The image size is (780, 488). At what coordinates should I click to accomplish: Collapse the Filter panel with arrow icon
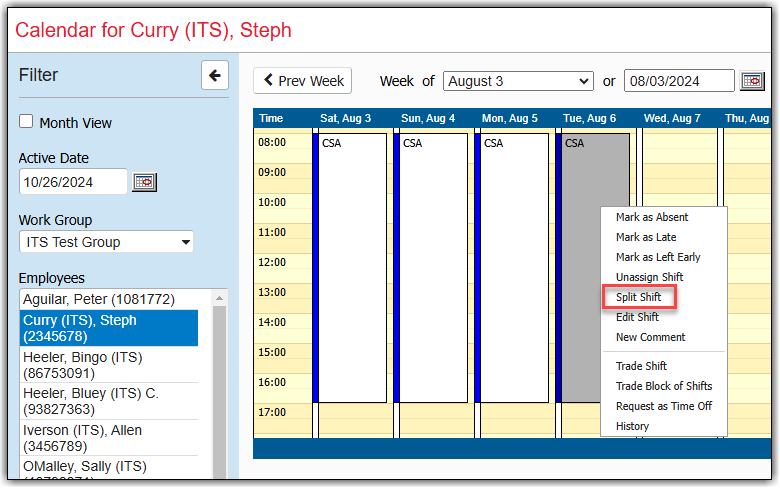pyautogui.click(x=215, y=75)
